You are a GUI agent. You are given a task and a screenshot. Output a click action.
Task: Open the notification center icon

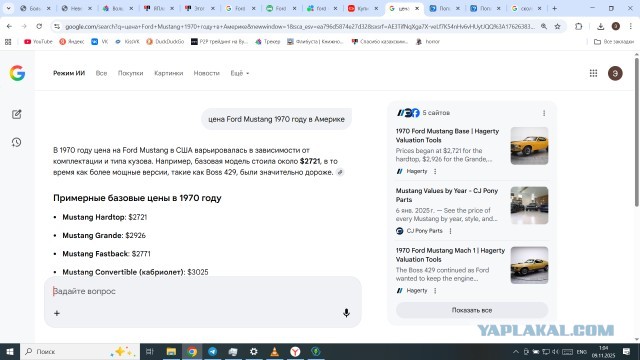tap(627, 351)
